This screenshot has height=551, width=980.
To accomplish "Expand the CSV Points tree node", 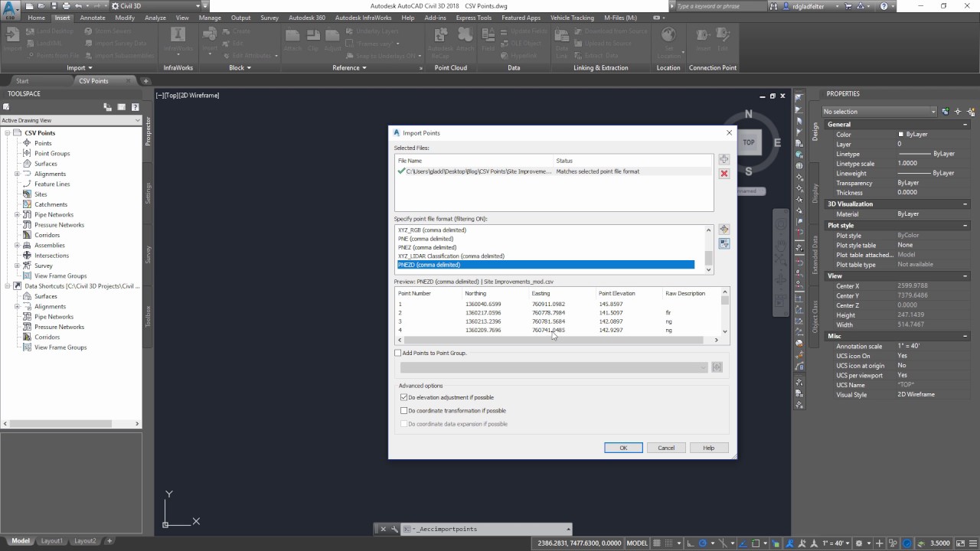I will [x=8, y=133].
